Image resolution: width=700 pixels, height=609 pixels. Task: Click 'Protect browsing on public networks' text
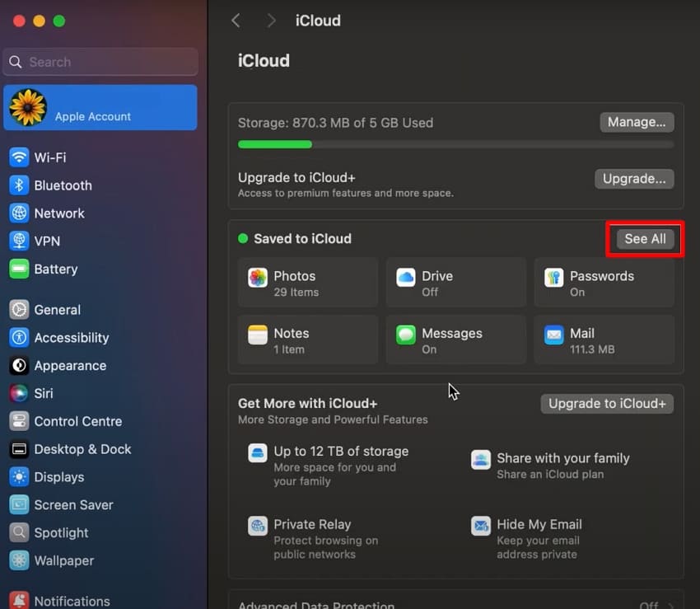click(x=326, y=547)
